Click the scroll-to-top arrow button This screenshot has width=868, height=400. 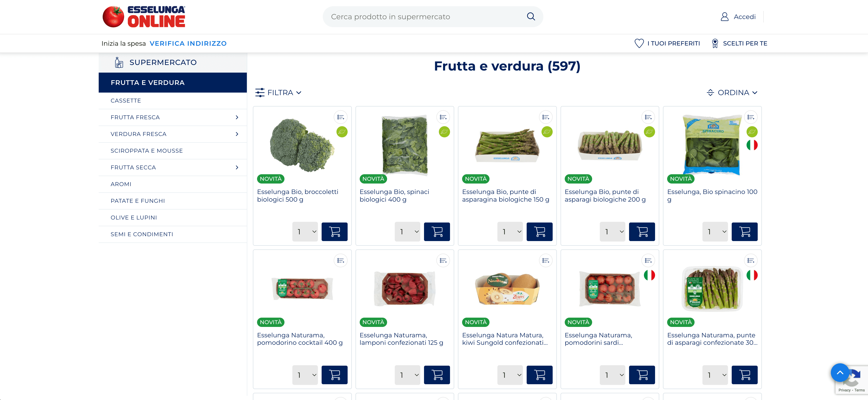840,372
